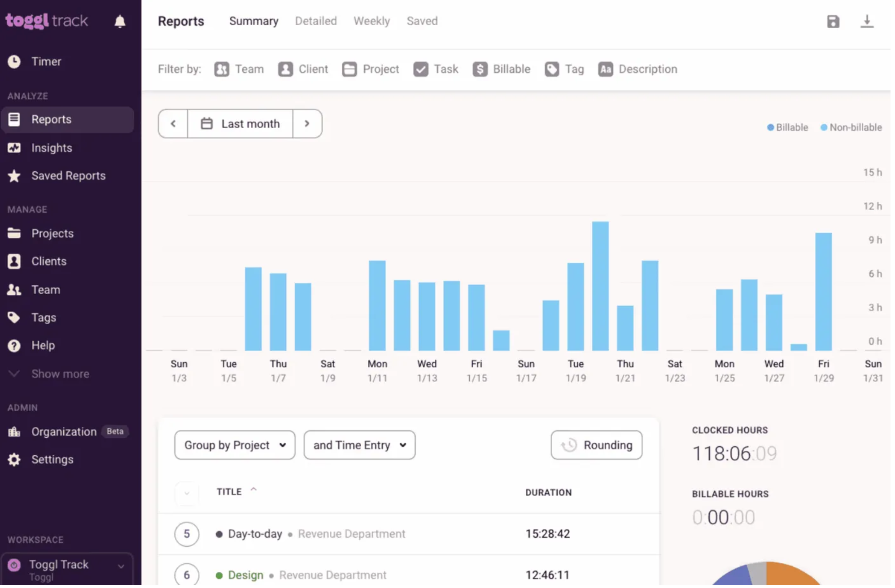Click the tallest bar on Wed 1/20
Screen dimensions: 895x588
click(600, 286)
